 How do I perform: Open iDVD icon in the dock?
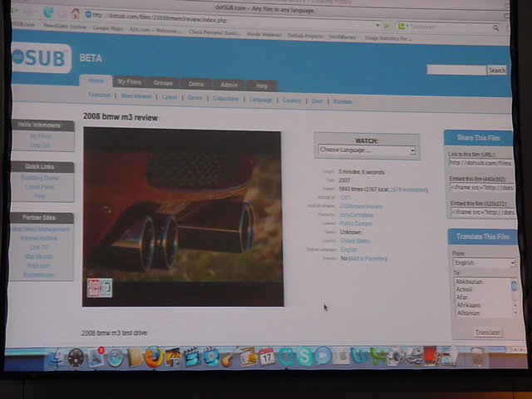pos(210,357)
